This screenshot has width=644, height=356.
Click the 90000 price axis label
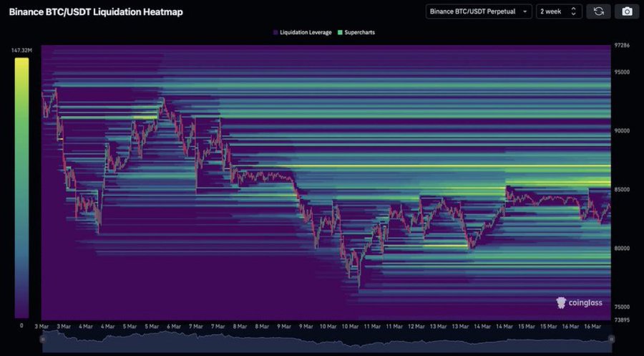coord(621,131)
